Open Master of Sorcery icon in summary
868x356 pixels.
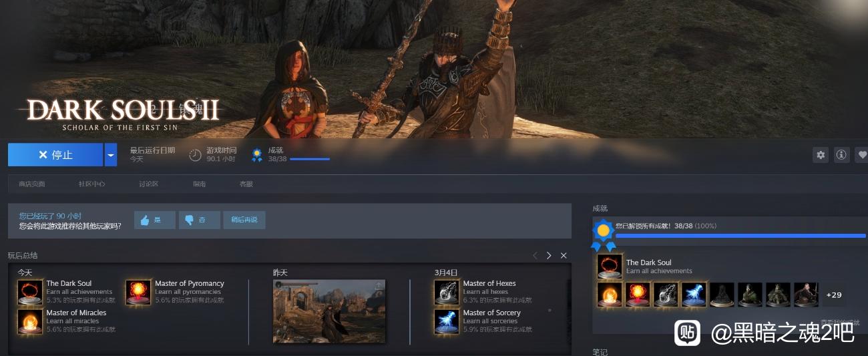click(x=447, y=321)
